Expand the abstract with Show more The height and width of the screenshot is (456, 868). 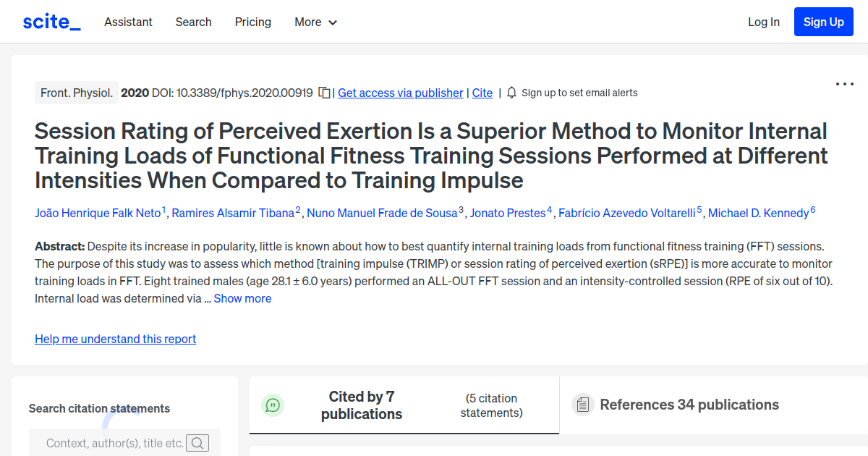point(242,298)
